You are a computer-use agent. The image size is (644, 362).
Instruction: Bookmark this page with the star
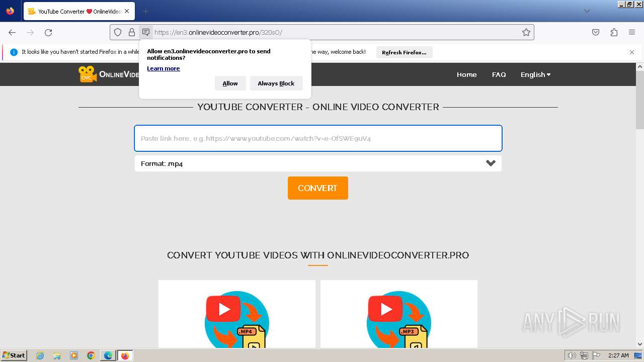pos(526,32)
